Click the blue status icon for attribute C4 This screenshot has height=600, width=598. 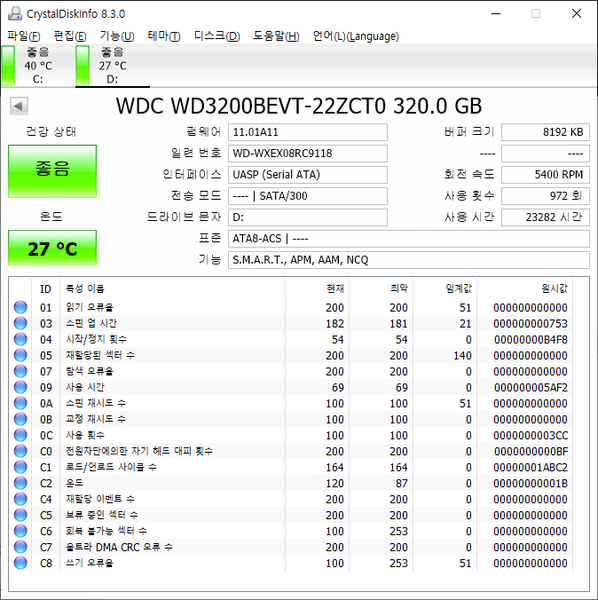pyautogui.click(x=20, y=499)
